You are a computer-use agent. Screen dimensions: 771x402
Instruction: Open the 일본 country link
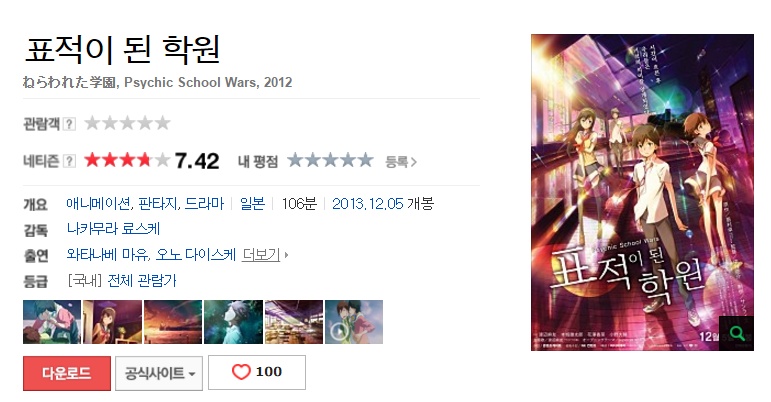pyautogui.click(x=252, y=203)
